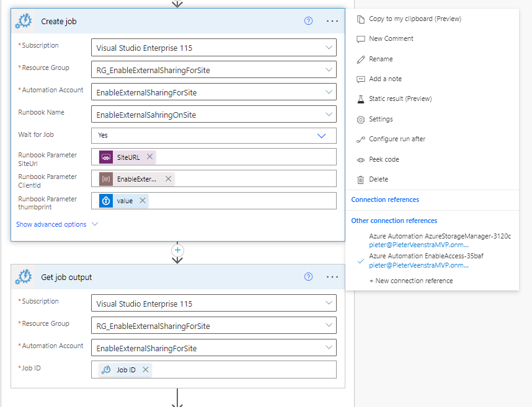The width and height of the screenshot is (532, 407).
Task: Click the Connection references link
Action: coord(385,199)
